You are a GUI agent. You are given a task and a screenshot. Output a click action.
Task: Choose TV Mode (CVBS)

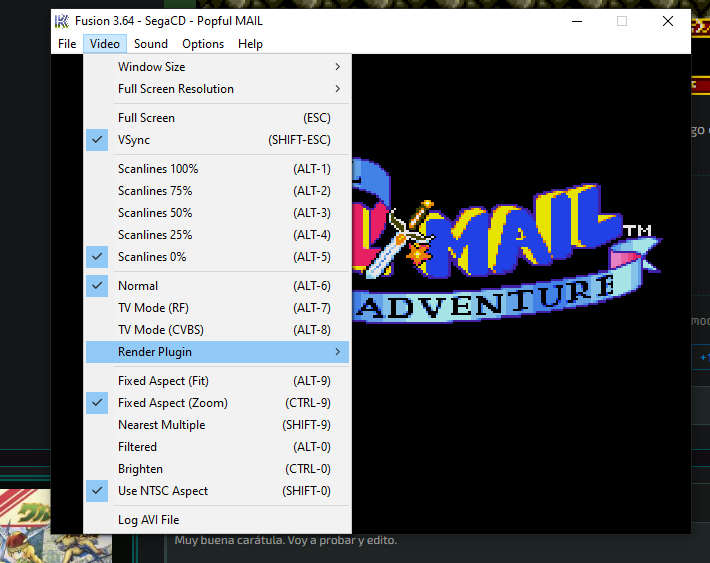click(217, 330)
